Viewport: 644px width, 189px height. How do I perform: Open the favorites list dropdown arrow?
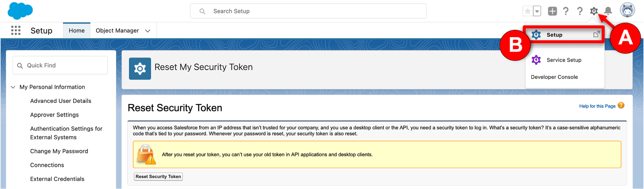(x=537, y=11)
